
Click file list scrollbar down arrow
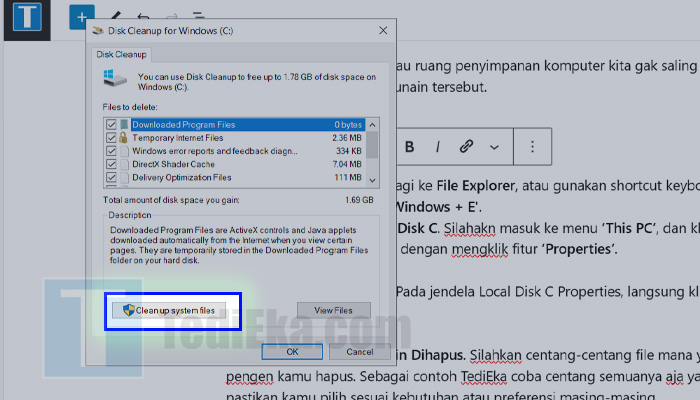point(372,180)
